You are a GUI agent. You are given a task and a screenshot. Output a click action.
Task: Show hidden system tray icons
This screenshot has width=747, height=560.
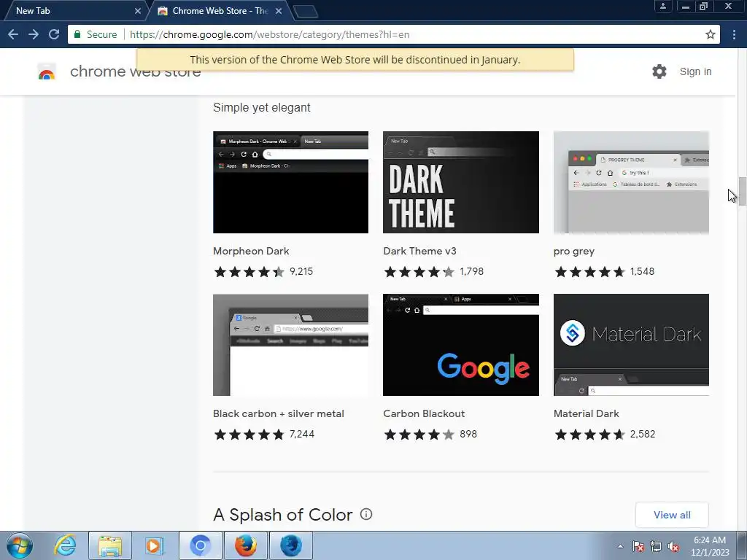(620, 546)
